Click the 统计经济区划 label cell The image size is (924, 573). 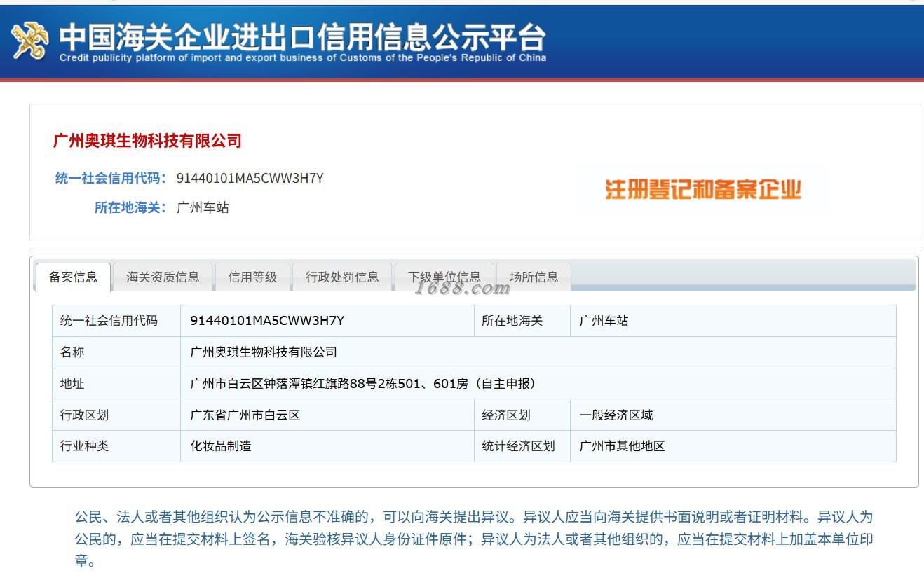tap(522, 446)
